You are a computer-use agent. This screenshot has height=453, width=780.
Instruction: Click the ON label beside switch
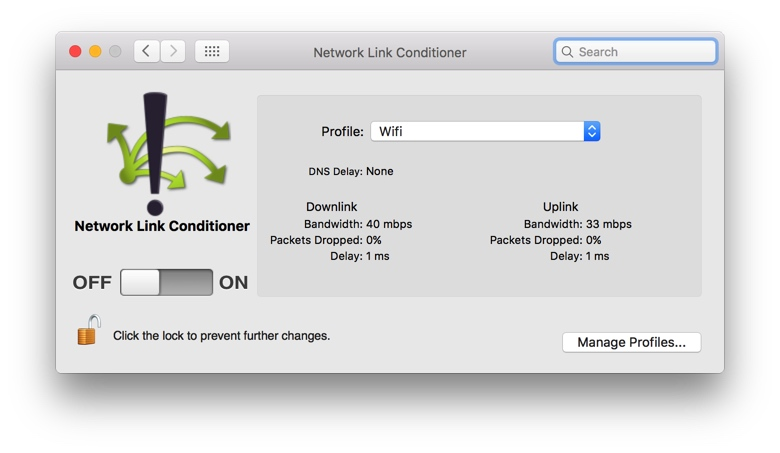pos(233,282)
